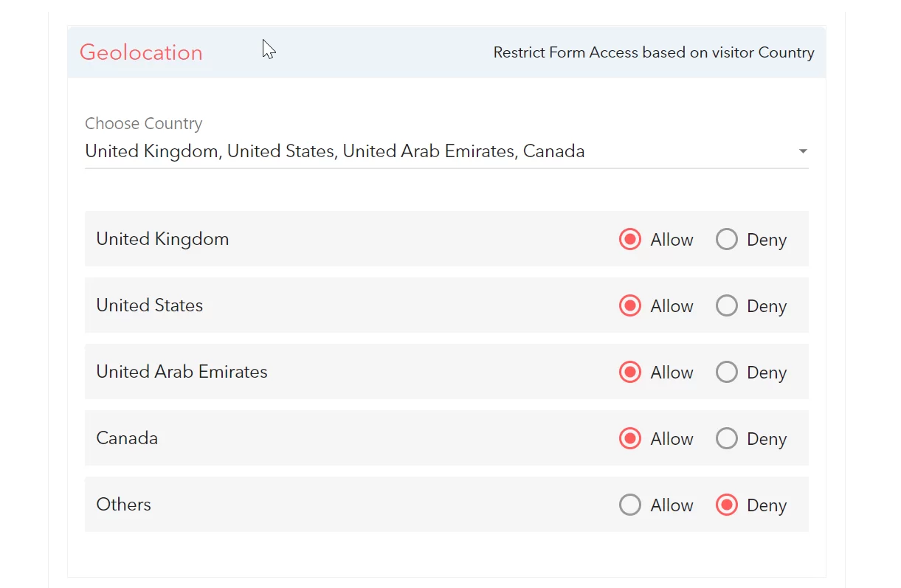
Task: Click the United Kingdom row label
Action: coord(162,239)
